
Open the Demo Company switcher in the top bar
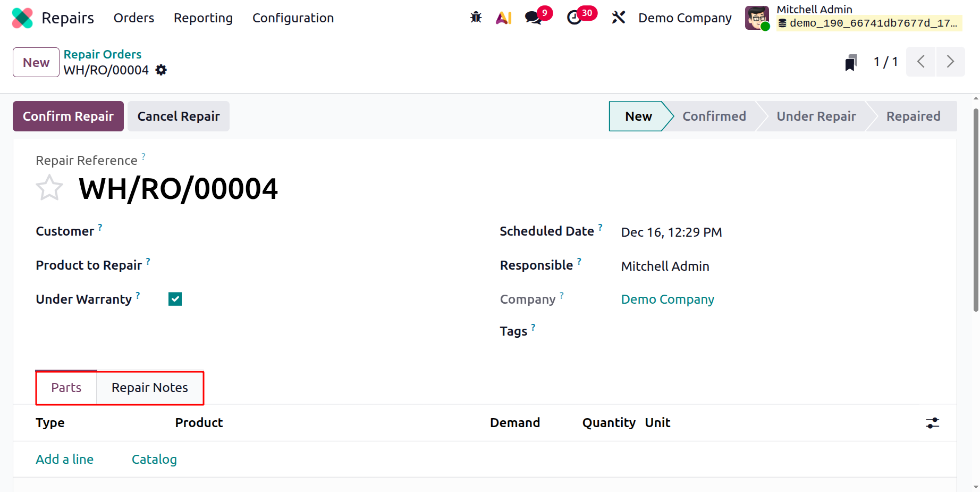click(x=685, y=18)
